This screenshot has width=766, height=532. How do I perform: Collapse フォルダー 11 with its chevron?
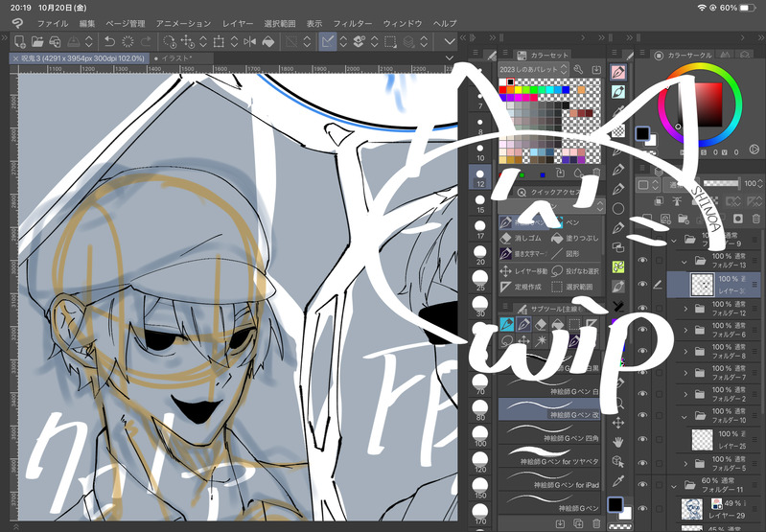pyautogui.click(x=674, y=486)
